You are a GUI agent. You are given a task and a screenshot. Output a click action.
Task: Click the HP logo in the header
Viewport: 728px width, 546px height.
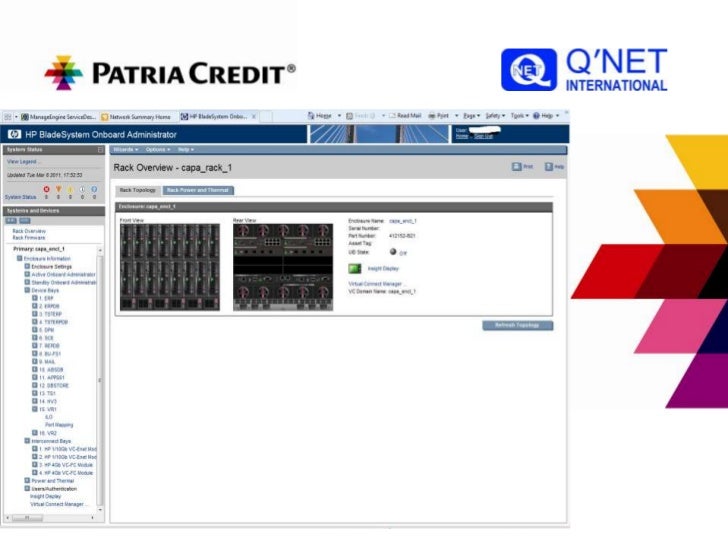(x=14, y=135)
